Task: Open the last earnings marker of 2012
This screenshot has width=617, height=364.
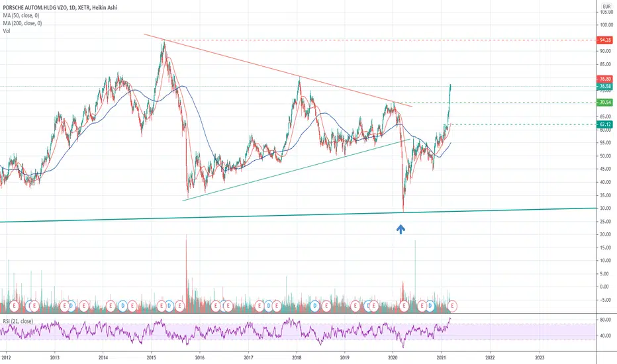Action: [x=34, y=305]
